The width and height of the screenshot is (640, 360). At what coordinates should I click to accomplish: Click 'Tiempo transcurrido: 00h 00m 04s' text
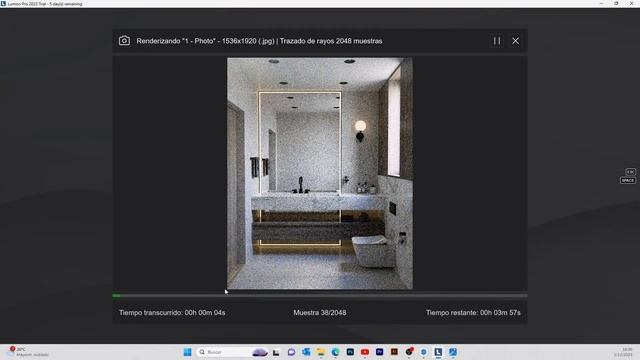[x=172, y=313]
